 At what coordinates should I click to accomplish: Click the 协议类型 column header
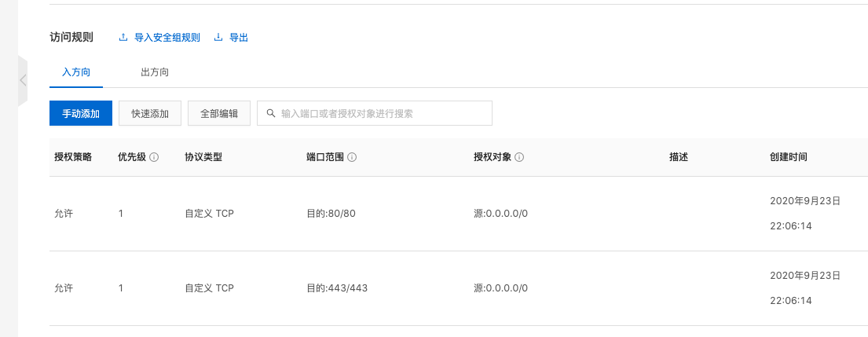click(203, 157)
